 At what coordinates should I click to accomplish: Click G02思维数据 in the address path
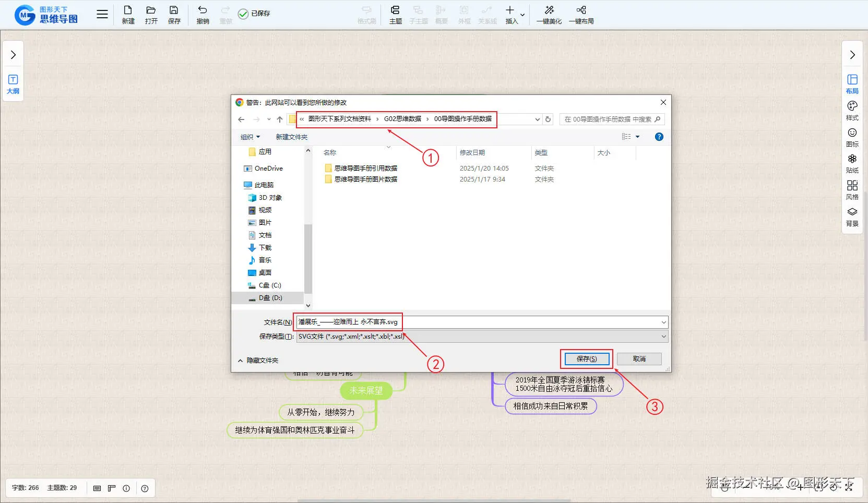[402, 119]
